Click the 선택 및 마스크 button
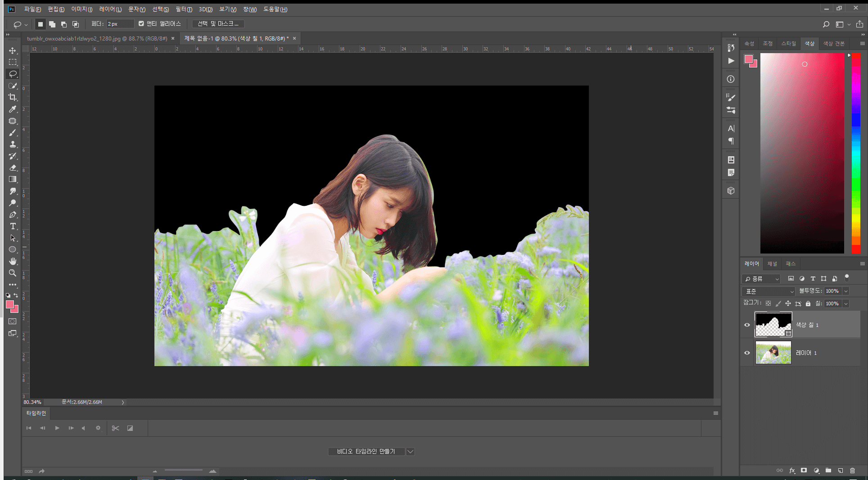This screenshot has width=868, height=480. 218,24
